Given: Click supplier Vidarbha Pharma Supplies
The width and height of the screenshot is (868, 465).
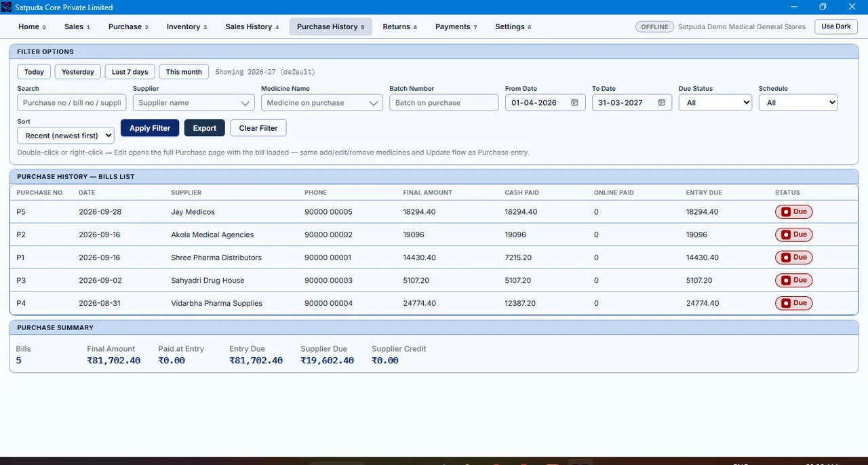Looking at the screenshot, I should click(216, 303).
